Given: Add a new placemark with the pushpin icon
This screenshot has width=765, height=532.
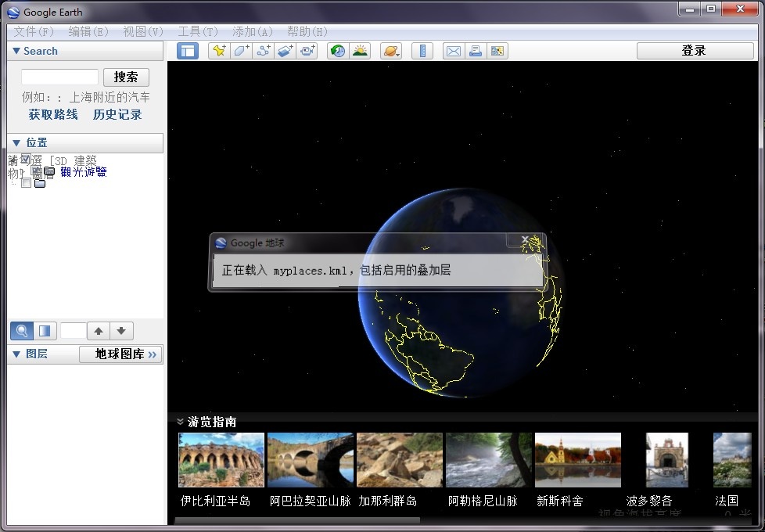Looking at the screenshot, I should click(x=219, y=50).
